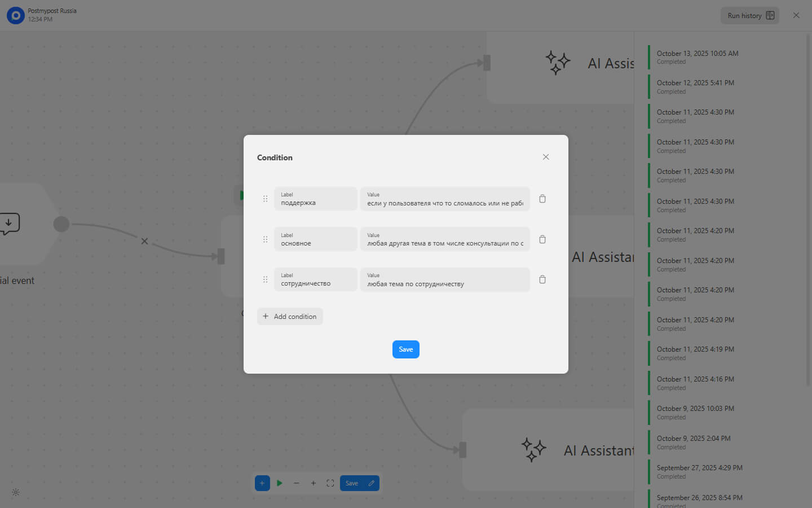Toggle the Run history panel
This screenshot has width=812, height=508.
(749, 16)
